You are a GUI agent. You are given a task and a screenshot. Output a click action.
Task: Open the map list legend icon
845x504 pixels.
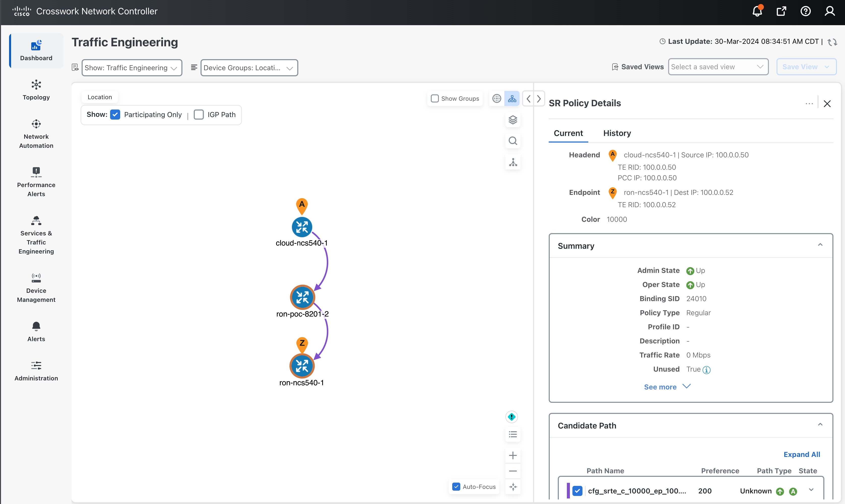[x=513, y=434]
